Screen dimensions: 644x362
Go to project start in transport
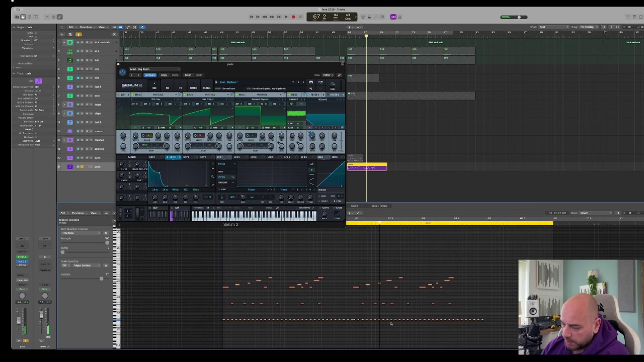pos(252,17)
